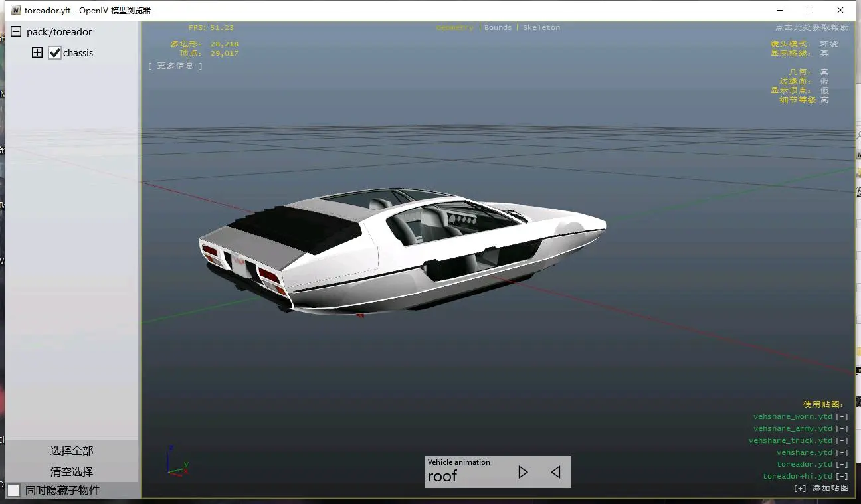861x504 pixels.
Task: Click the XYZ axis gizmo
Action: tap(177, 462)
